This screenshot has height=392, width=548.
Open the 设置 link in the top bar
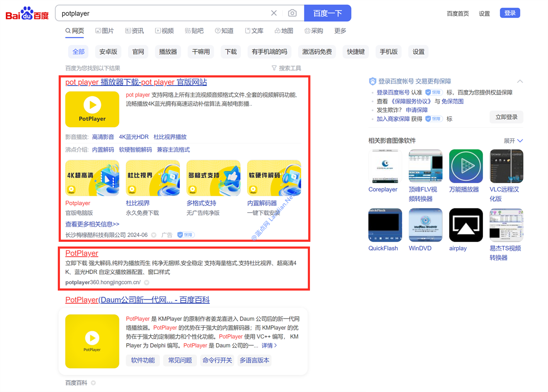pyautogui.click(x=484, y=14)
